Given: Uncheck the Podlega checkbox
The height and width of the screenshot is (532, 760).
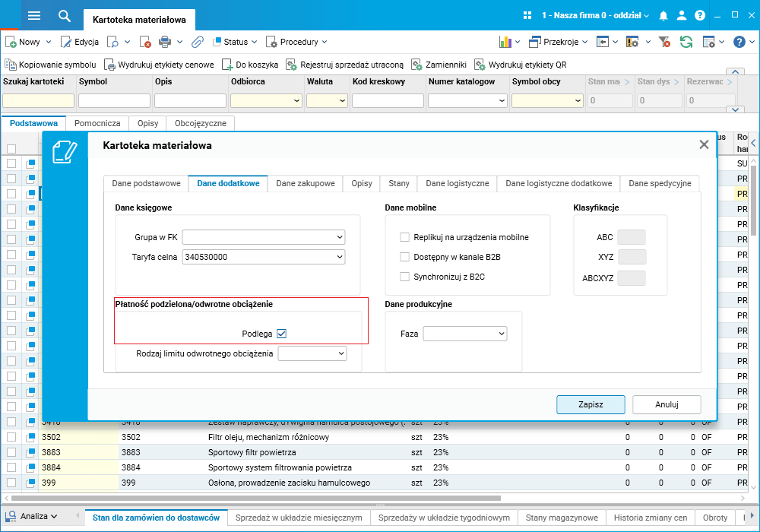Looking at the screenshot, I should (x=281, y=334).
